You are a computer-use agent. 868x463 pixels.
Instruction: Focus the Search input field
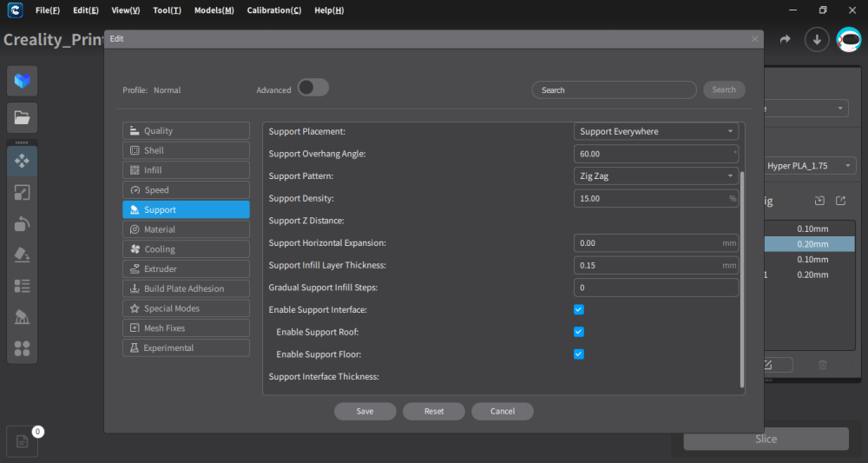click(614, 89)
